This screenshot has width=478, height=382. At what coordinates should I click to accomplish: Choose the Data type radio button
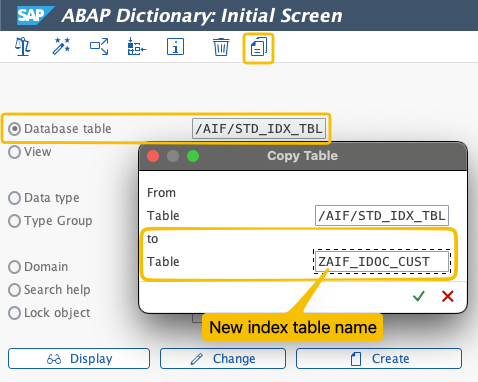click(x=15, y=198)
